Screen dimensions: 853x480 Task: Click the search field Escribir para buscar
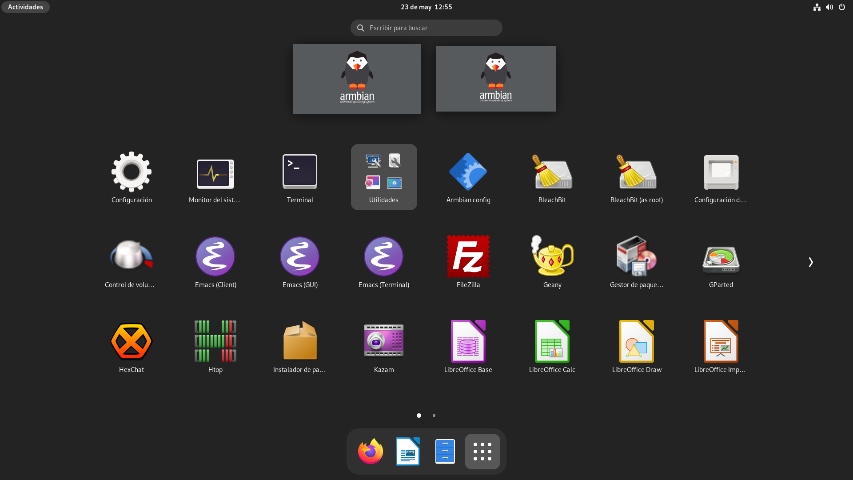[426, 28]
